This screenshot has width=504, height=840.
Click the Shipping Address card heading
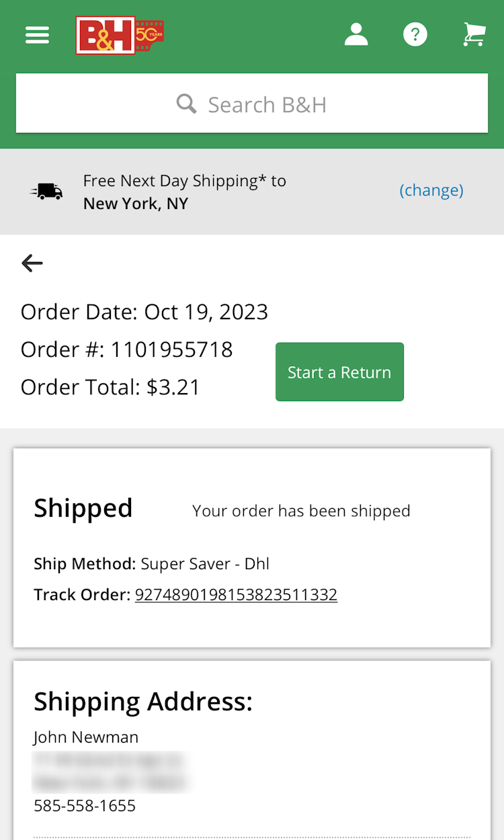pyautogui.click(x=143, y=701)
